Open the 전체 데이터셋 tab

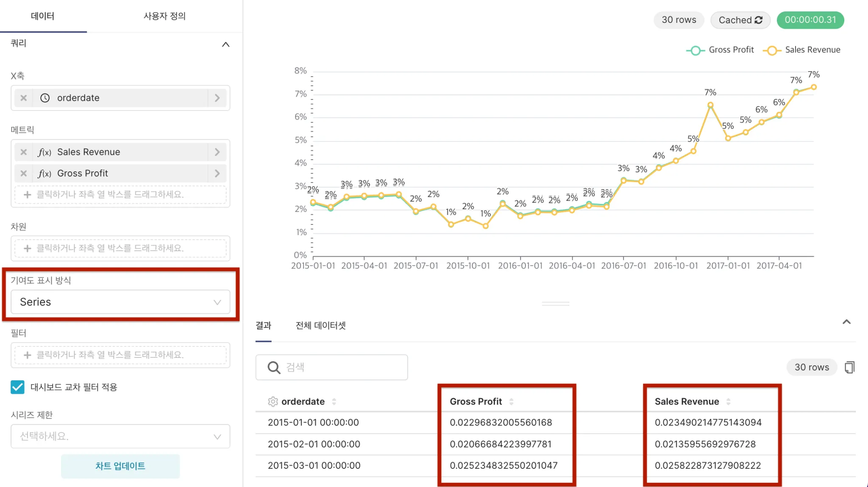pos(320,325)
